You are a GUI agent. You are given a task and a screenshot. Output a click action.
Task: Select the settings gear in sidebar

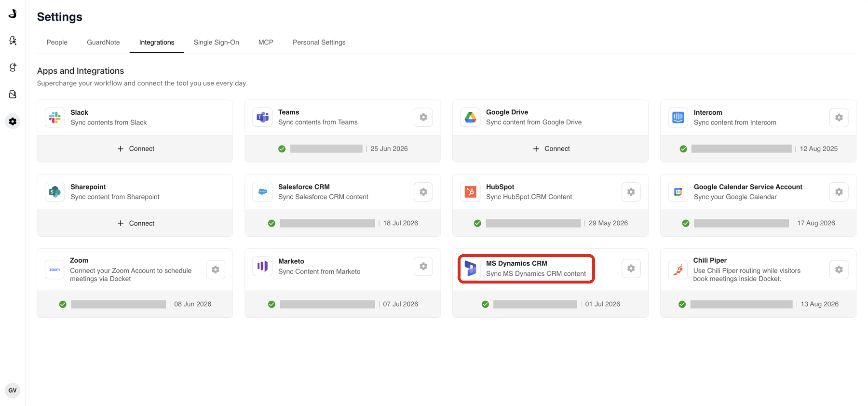click(x=13, y=122)
